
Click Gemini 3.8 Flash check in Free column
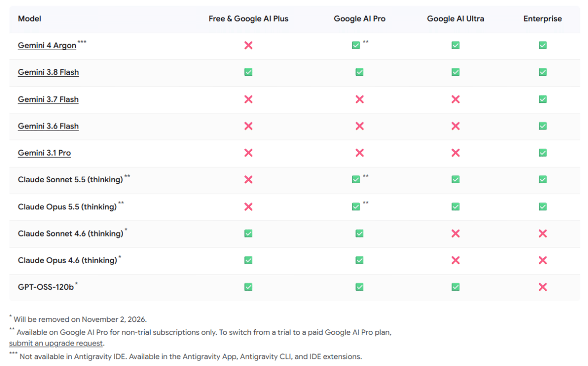248,72
